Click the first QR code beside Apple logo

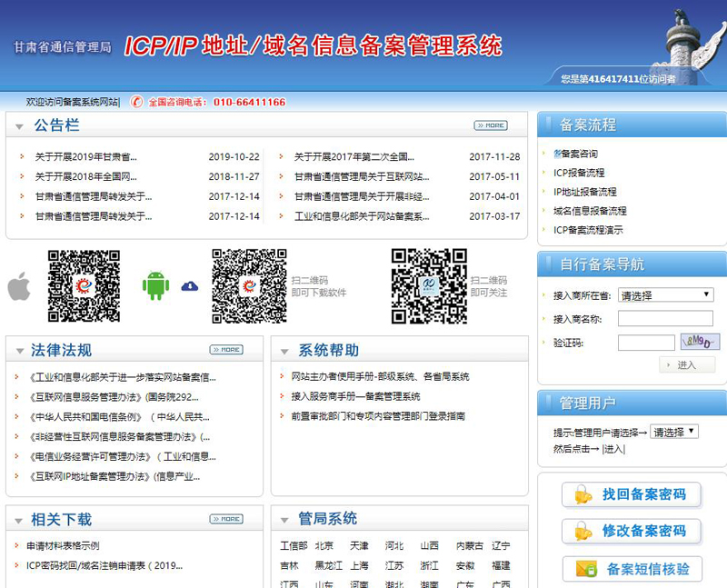click(84, 286)
